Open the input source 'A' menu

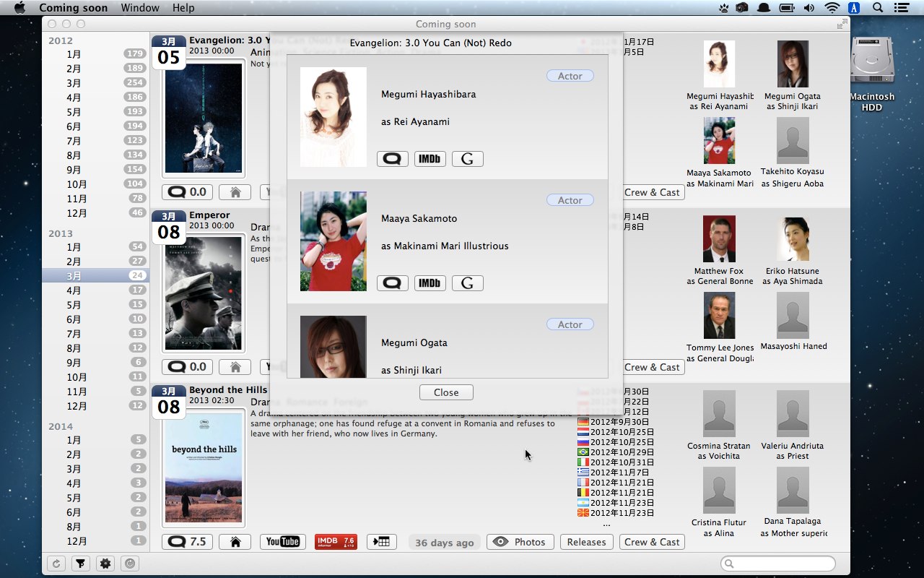[855, 8]
